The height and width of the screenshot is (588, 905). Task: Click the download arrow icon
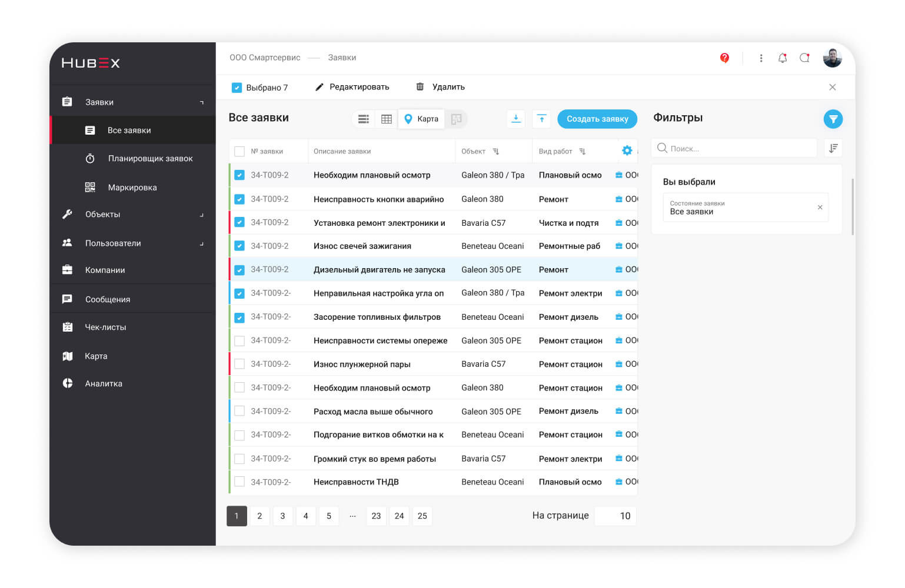pos(515,119)
